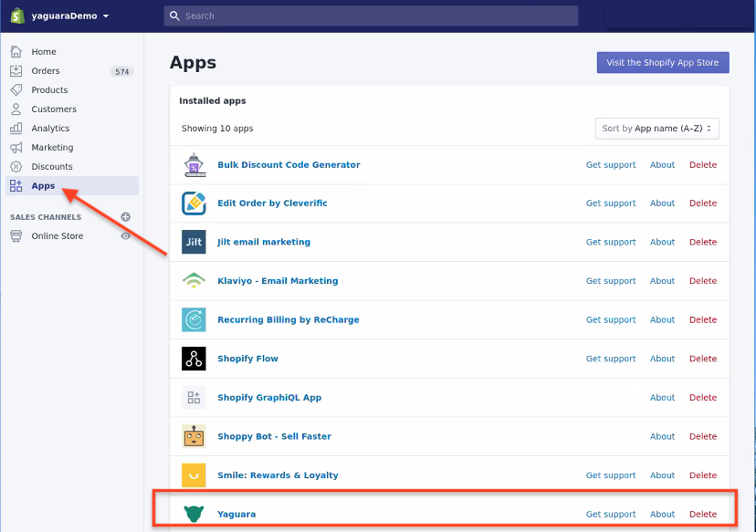Screen dimensions: 756x532
Task: Click the Yaguara jaguar head icon
Action: tap(194, 515)
